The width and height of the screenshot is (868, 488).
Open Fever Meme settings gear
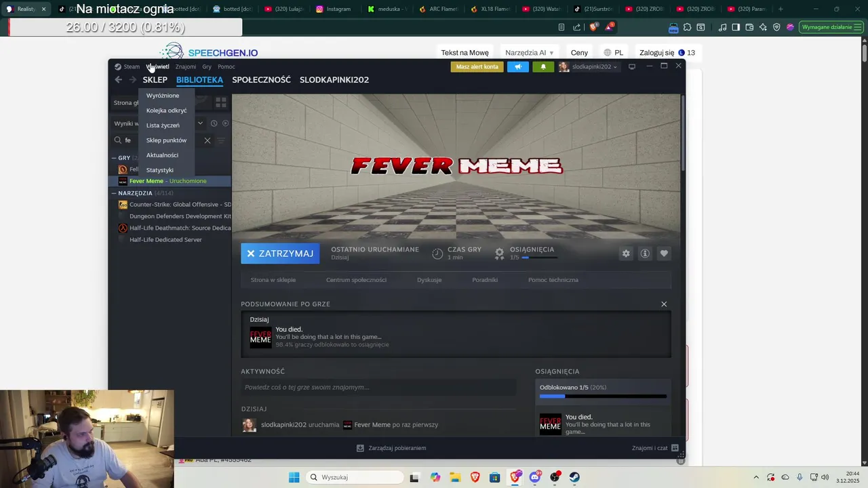[626, 253]
